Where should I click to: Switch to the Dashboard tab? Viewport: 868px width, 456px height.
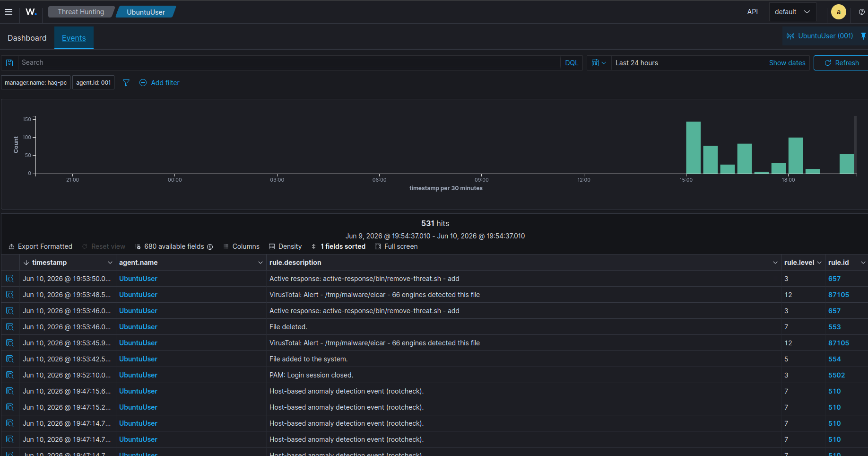point(27,38)
